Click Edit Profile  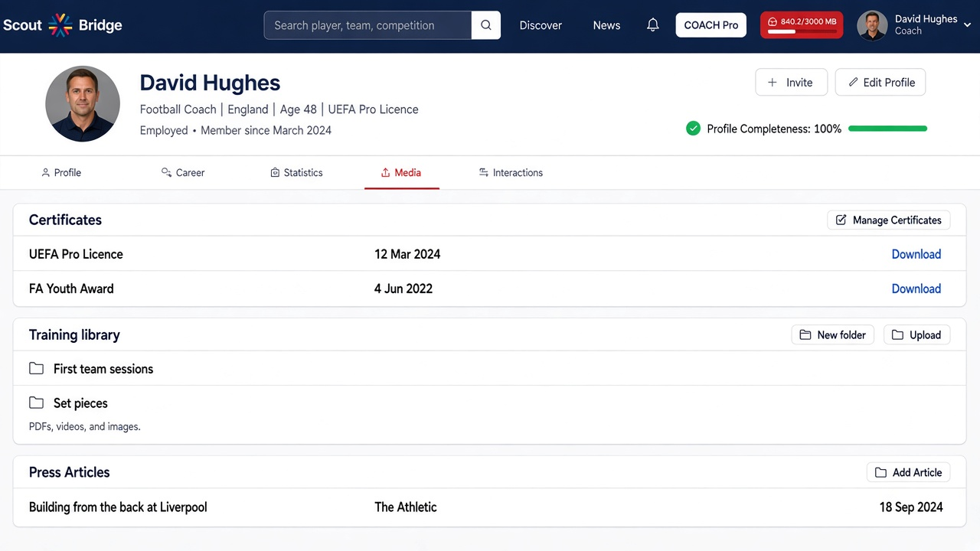pos(880,83)
